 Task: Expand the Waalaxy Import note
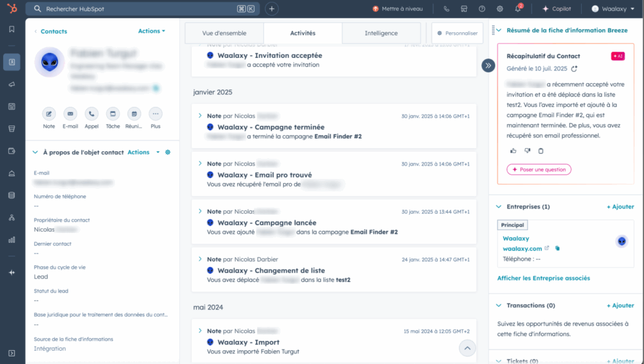pos(200,331)
